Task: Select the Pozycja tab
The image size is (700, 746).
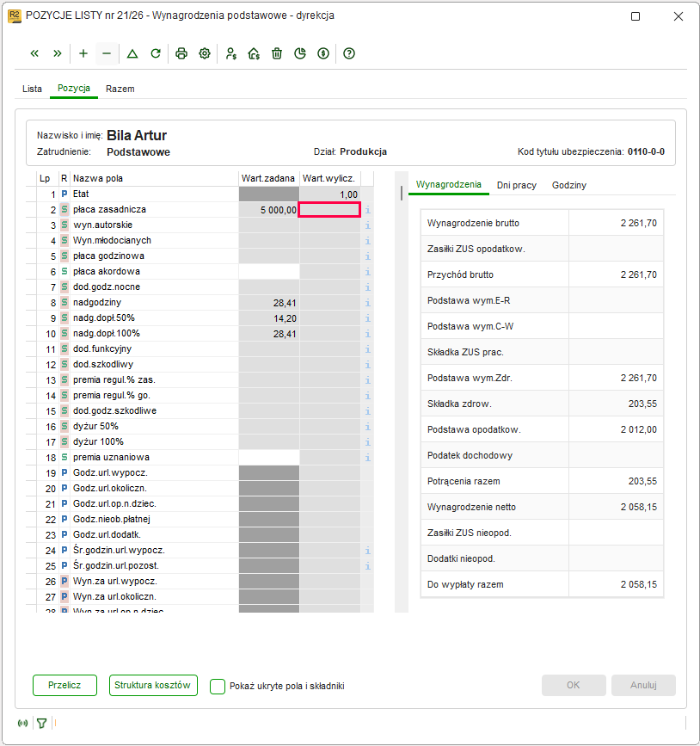Action: (74, 89)
